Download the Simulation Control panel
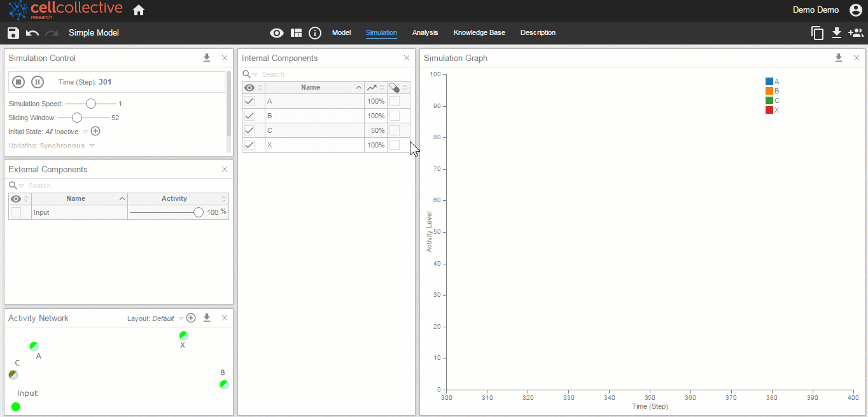 pyautogui.click(x=207, y=58)
